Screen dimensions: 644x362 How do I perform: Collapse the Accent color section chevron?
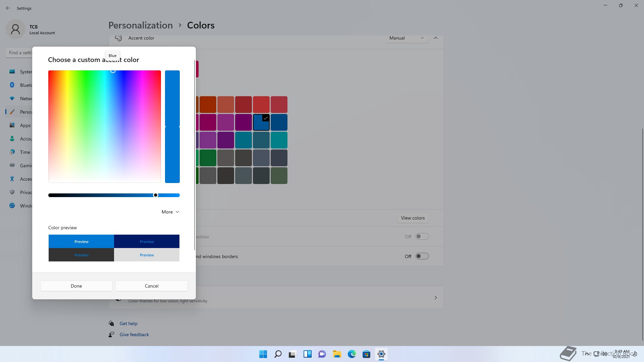[x=436, y=38]
